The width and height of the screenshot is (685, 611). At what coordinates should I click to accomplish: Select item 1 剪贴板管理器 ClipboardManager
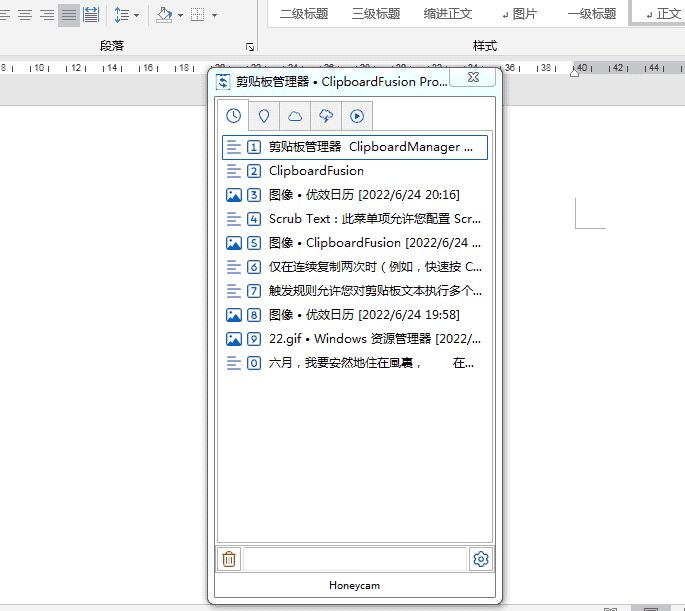click(x=355, y=147)
